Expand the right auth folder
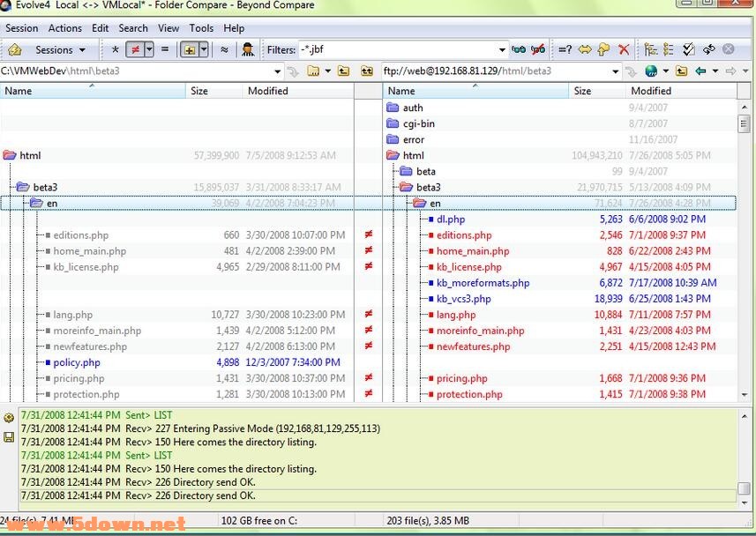756x536 pixels. pos(393,108)
